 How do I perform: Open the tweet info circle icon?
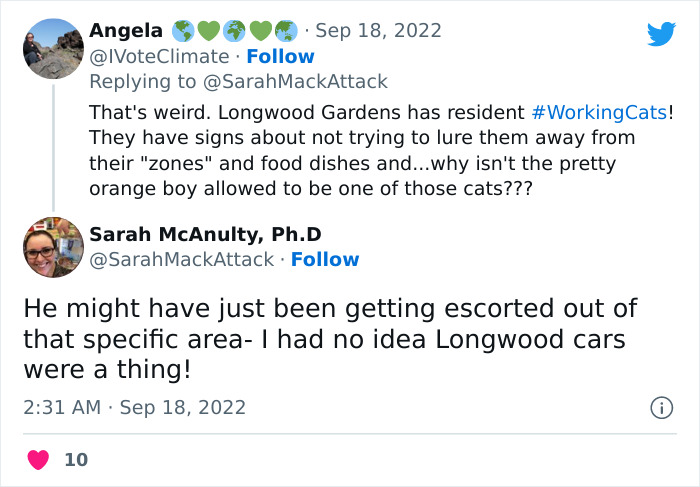(x=661, y=408)
